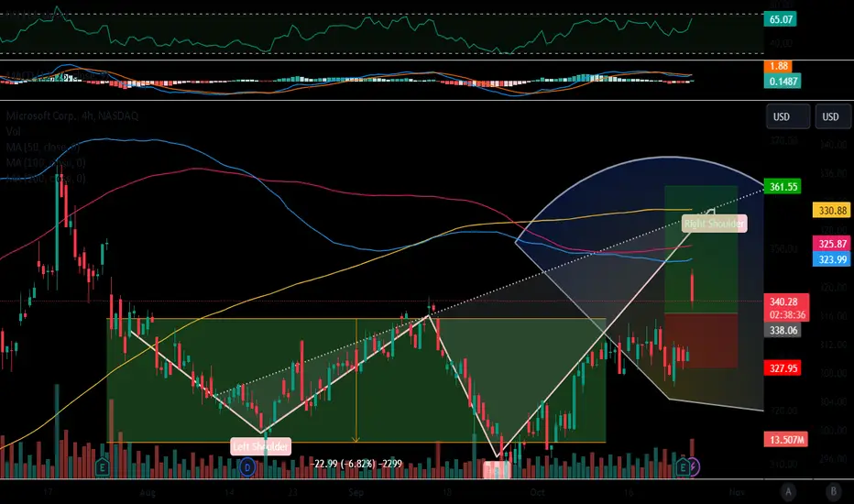
Task: Click the yellow 330.88 moving average label
Action: point(832,211)
